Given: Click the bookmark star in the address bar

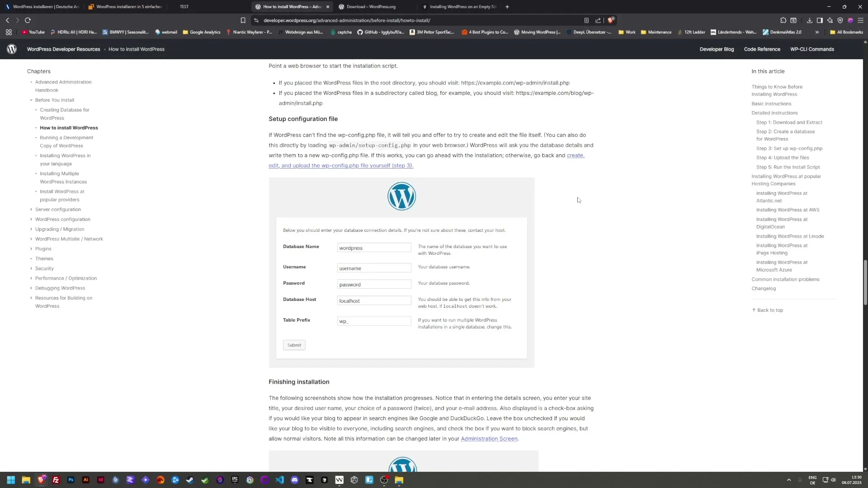Looking at the screenshot, I should coord(243,20).
